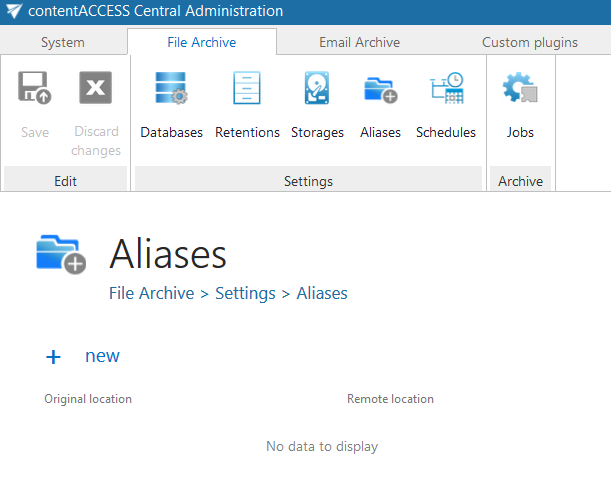Image resolution: width=611 pixels, height=481 pixels.
Task: Click the contentACCESS paper plane logo
Action: [x=14, y=11]
